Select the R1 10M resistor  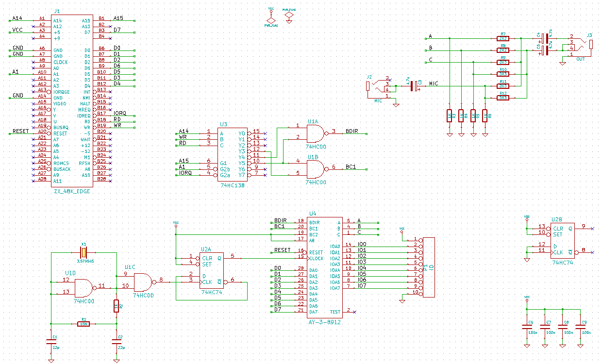coord(84,324)
